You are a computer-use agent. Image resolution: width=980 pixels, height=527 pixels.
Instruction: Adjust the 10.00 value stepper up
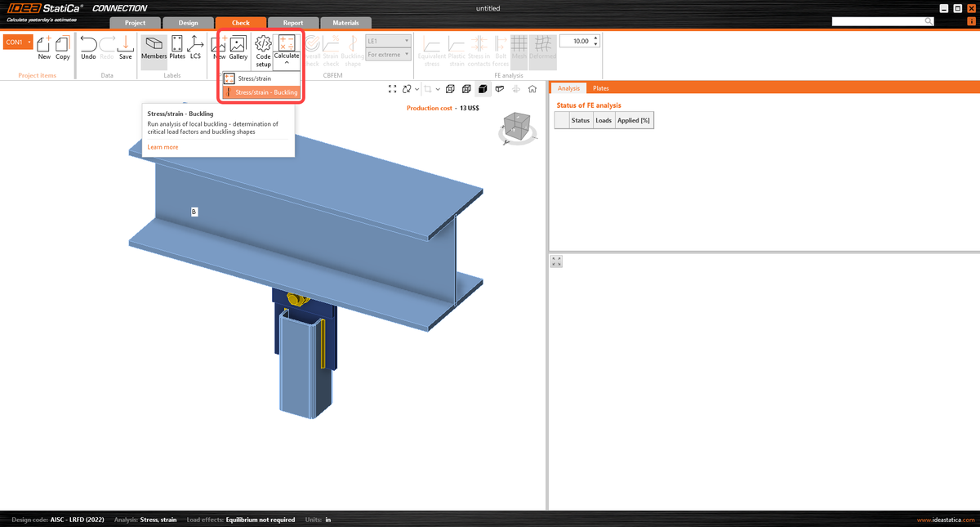point(595,37)
